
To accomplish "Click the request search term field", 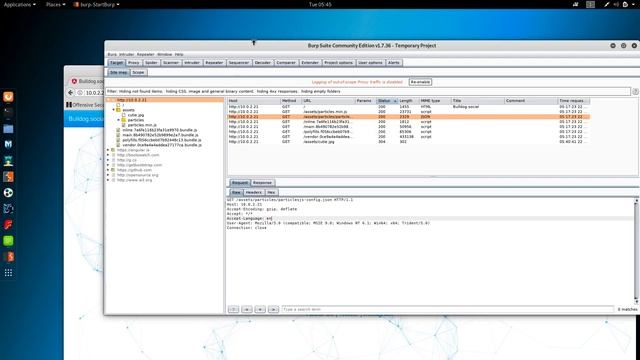I will (448, 309).
